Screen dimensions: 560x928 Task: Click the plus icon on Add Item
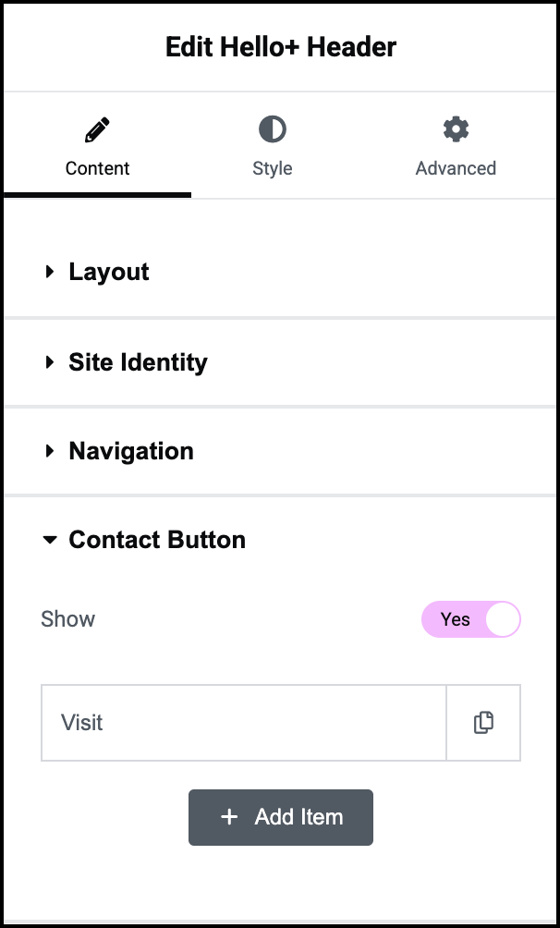229,817
